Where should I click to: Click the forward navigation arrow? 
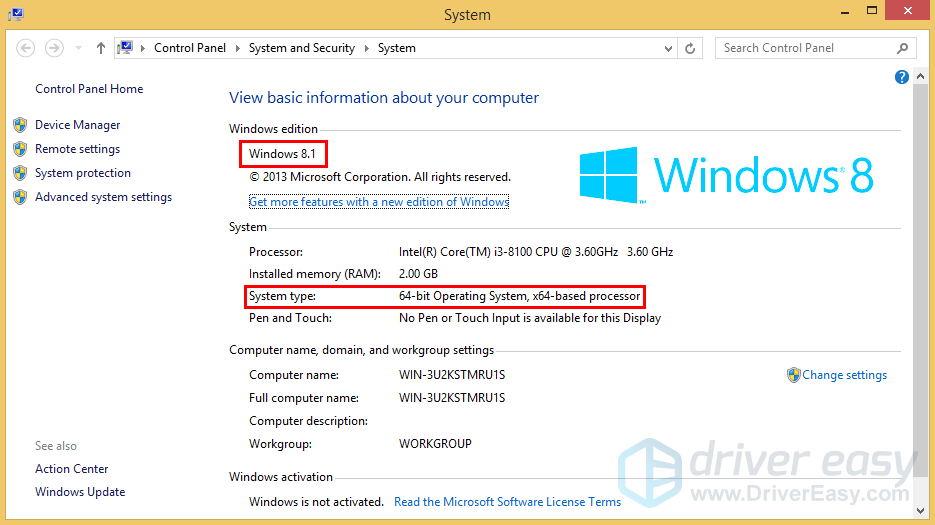pyautogui.click(x=54, y=48)
